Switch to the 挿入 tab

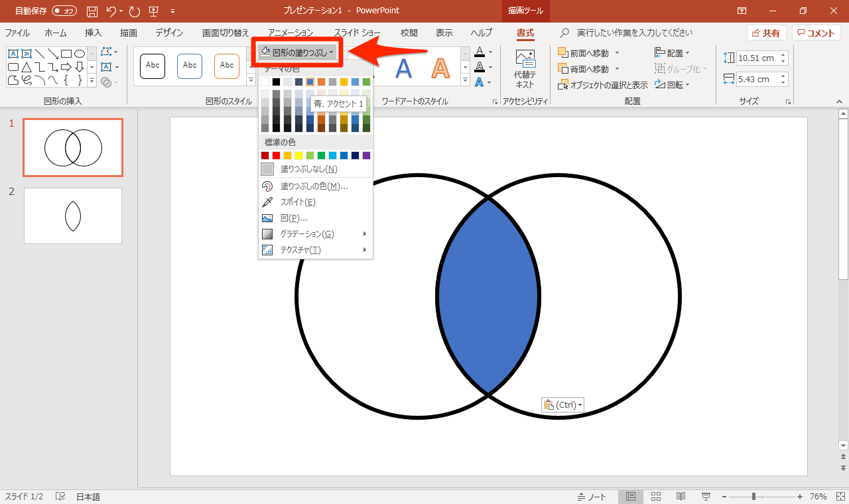[94, 32]
